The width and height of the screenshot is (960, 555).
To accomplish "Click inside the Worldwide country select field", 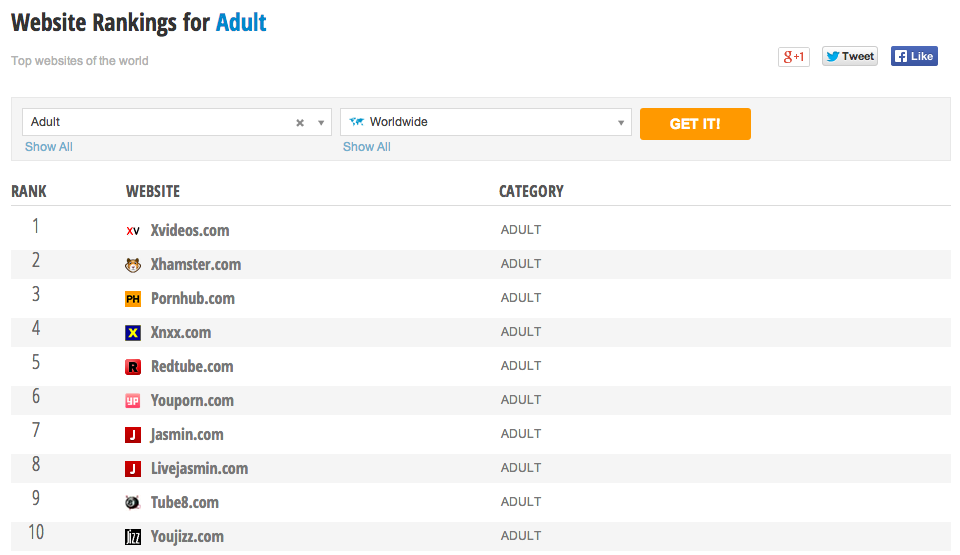I will pos(486,122).
